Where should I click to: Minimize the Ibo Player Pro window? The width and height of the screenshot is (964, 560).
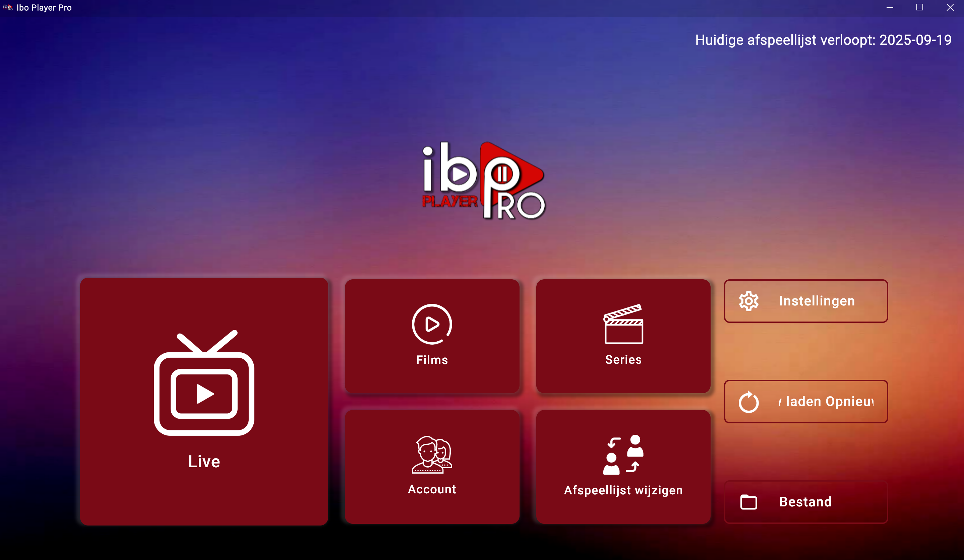pyautogui.click(x=890, y=7)
